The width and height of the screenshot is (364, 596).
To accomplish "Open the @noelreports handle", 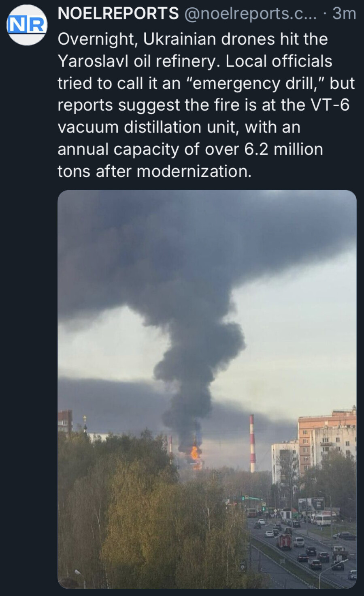I will pos(251,14).
